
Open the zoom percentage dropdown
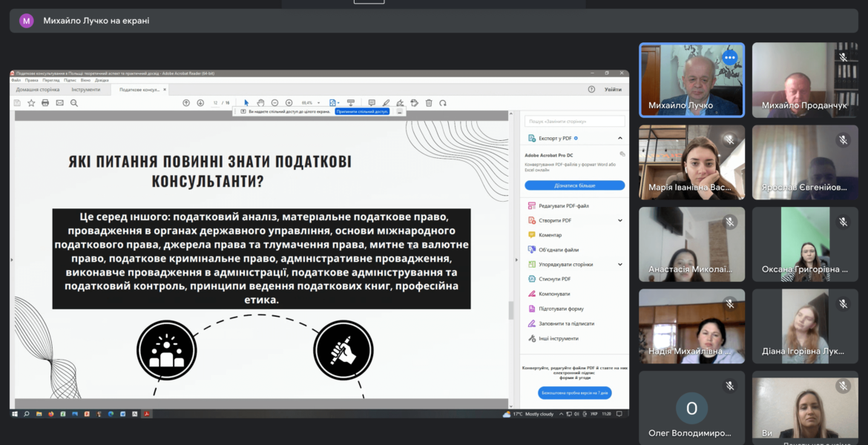click(x=318, y=103)
